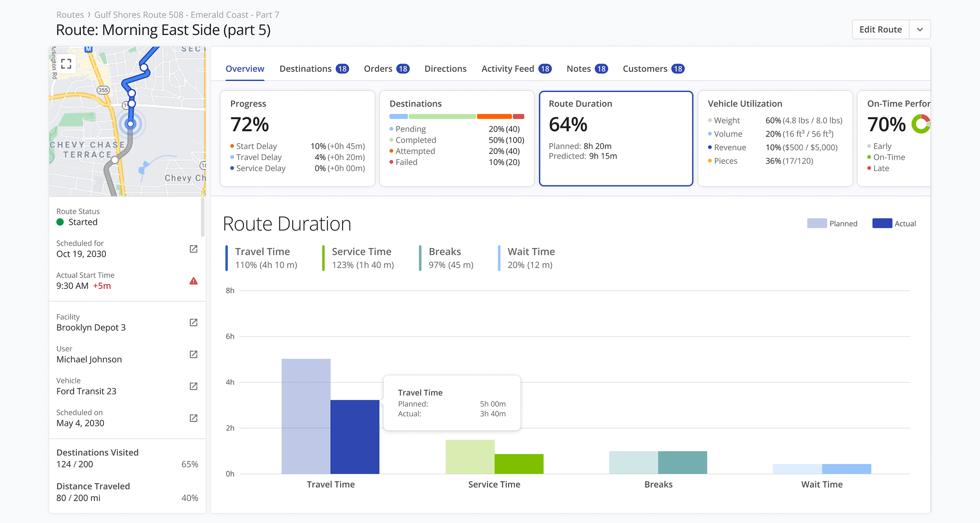Go to Routes breadcrumb link

(70, 15)
